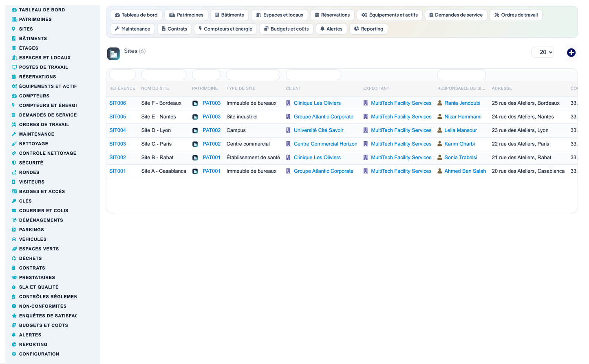Sort by the Exploitant column header
The height and width of the screenshot is (364, 589).
tap(376, 88)
